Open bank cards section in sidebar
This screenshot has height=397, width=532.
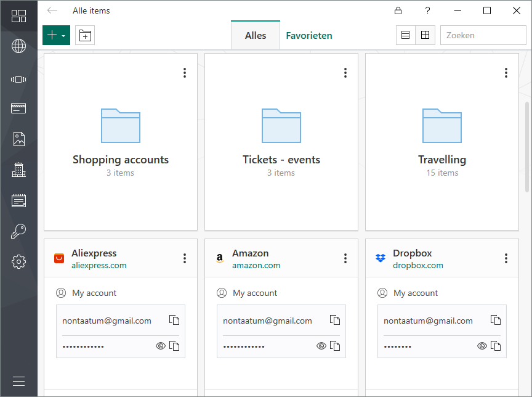pyautogui.click(x=18, y=108)
